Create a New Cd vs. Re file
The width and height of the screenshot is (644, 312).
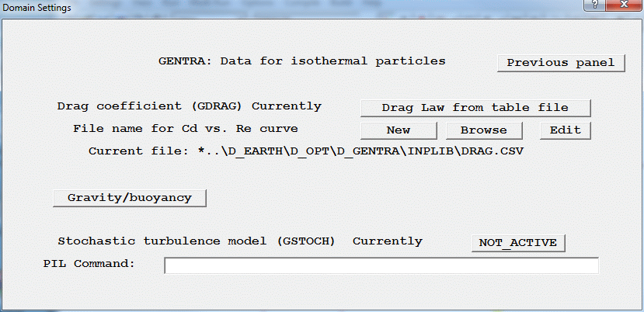coord(398,130)
